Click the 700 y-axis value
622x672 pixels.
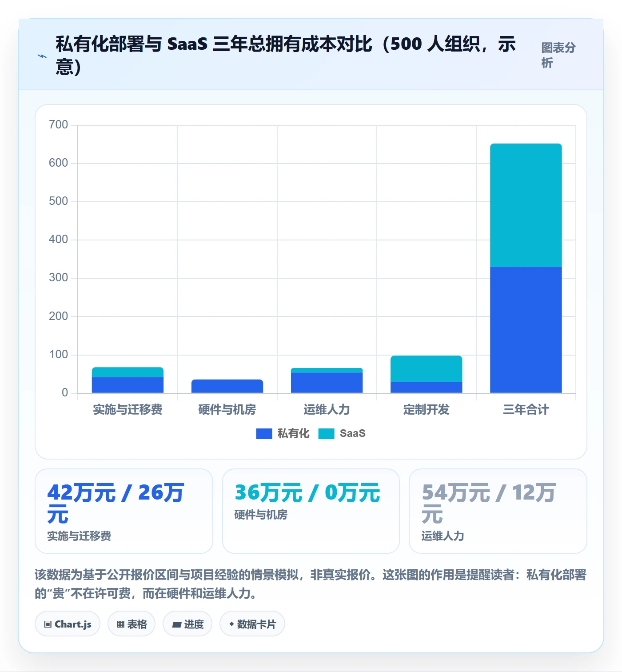tap(59, 124)
